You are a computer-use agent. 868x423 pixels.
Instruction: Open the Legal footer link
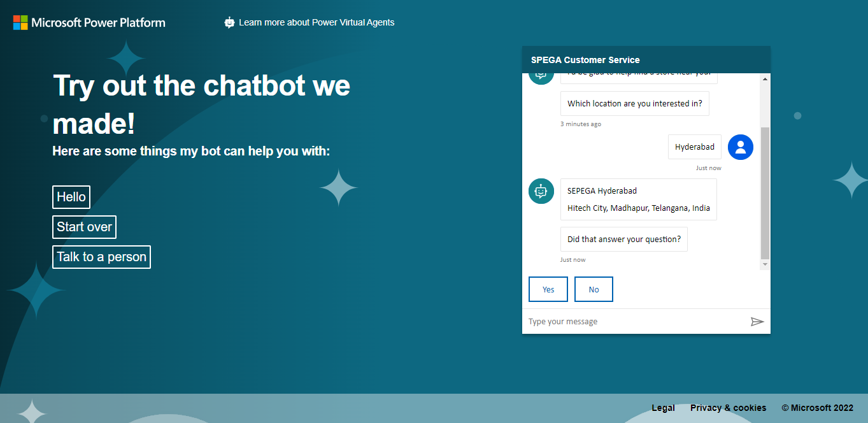click(x=663, y=408)
